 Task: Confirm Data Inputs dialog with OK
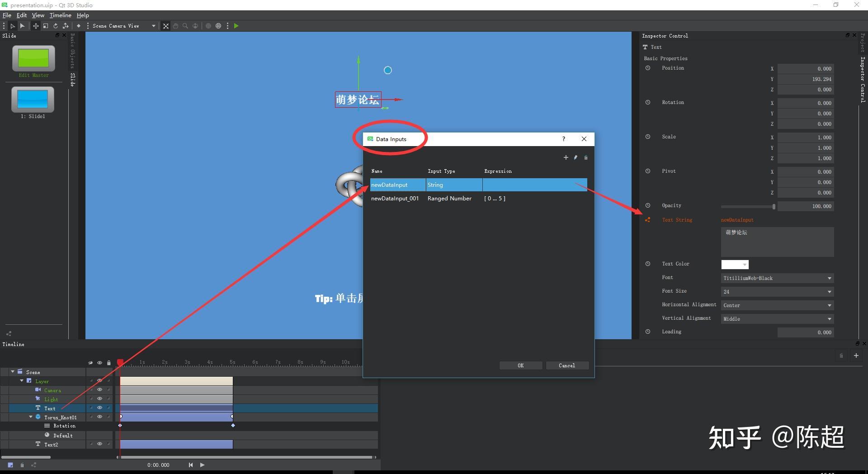coord(520,365)
